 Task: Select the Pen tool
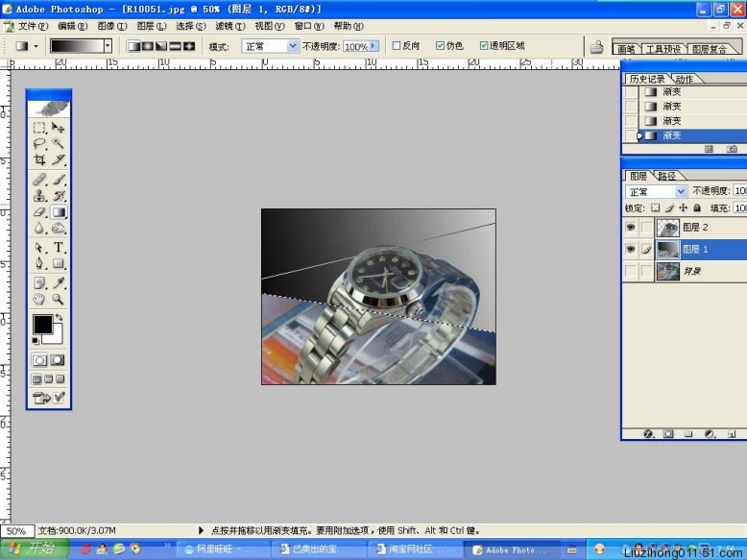[39, 263]
